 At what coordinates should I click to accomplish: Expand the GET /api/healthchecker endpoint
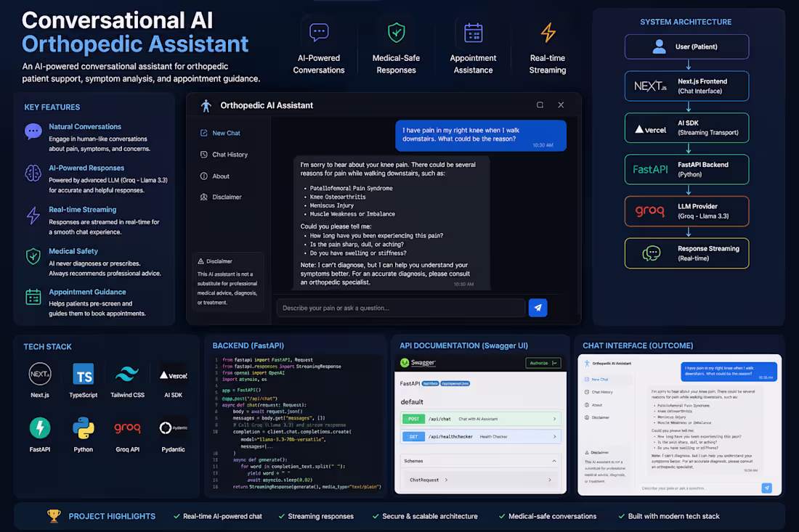481,436
